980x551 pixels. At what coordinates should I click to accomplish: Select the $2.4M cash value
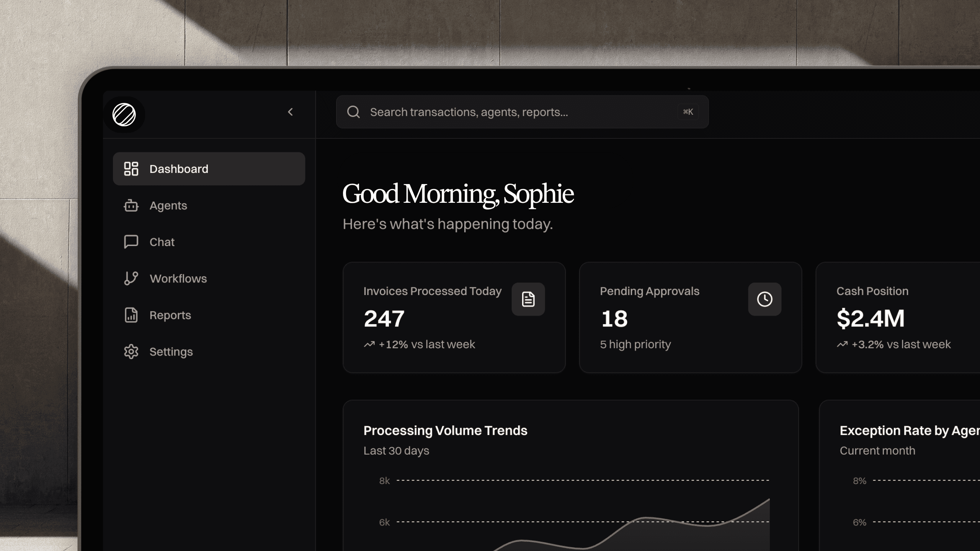pyautogui.click(x=871, y=318)
